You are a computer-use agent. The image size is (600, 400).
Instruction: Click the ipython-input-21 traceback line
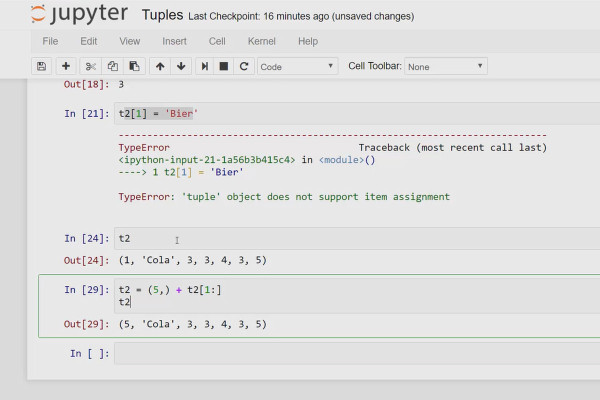(247, 160)
